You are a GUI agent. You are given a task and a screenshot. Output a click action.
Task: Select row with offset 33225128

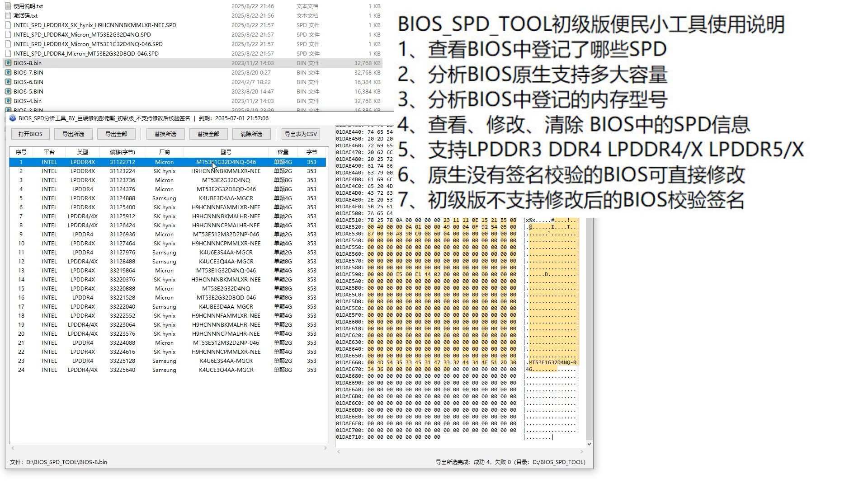coord(168,361)
